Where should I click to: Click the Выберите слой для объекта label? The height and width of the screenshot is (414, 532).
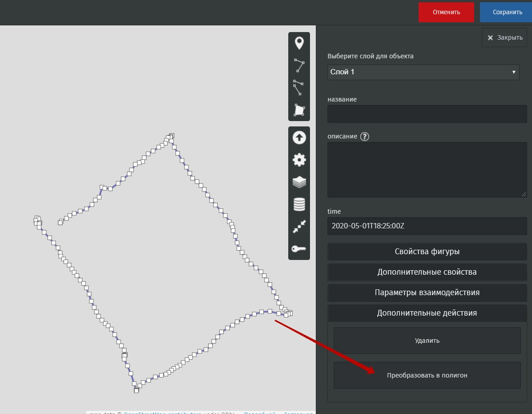coord(370,56)
